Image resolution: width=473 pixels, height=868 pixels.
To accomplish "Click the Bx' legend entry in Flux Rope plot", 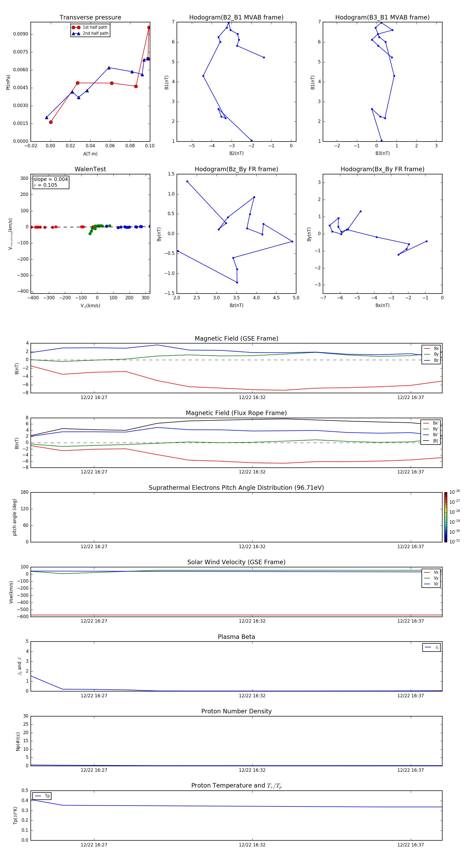I will coord(431,423).
